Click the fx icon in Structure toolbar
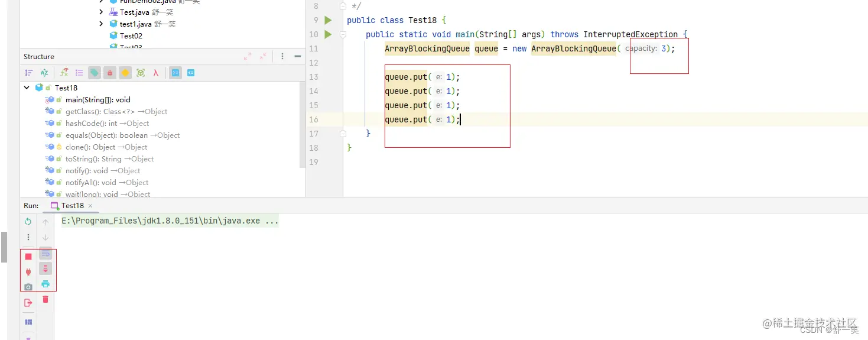This screenshot has height=340, width=868. point(64,73)
